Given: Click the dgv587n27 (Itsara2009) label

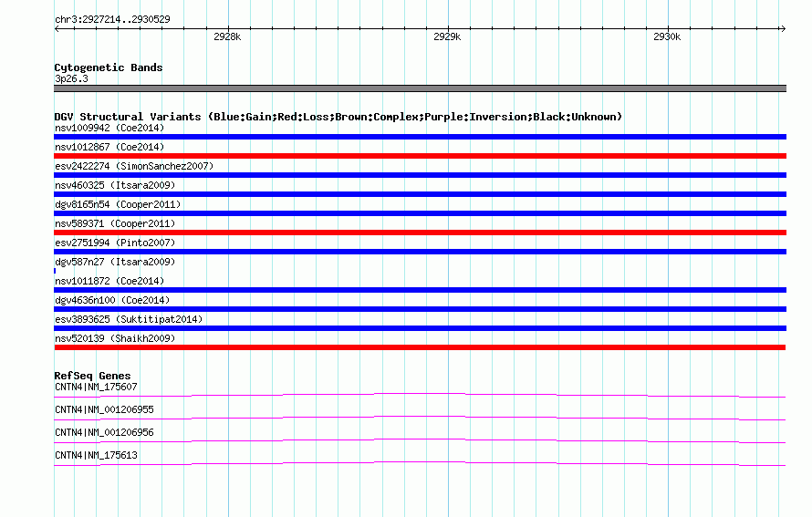Looking at the screenshot, I should pyautogui.click(x=115, y=262).
